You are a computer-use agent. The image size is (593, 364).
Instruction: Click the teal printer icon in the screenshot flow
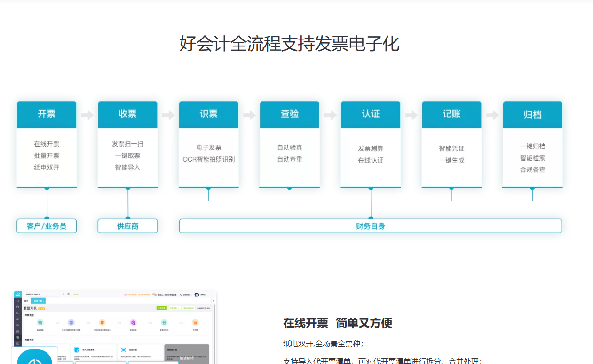click(x=164, y=323)
